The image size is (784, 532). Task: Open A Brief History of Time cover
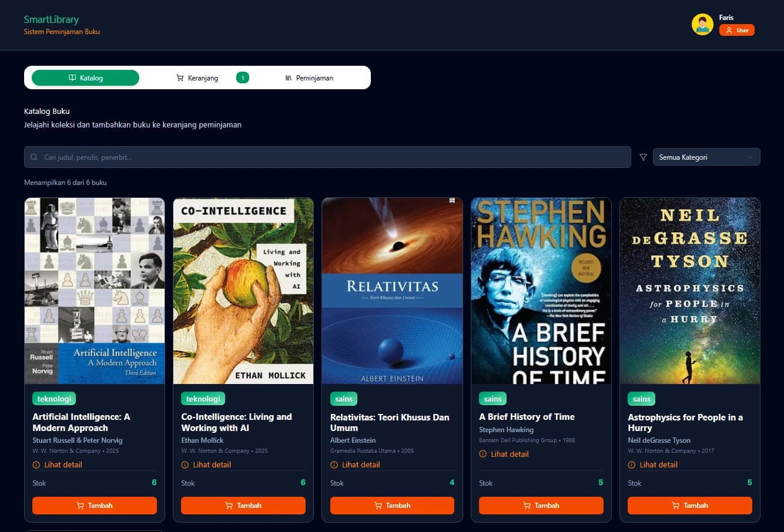pyautogui.click(x=541, y=291)
